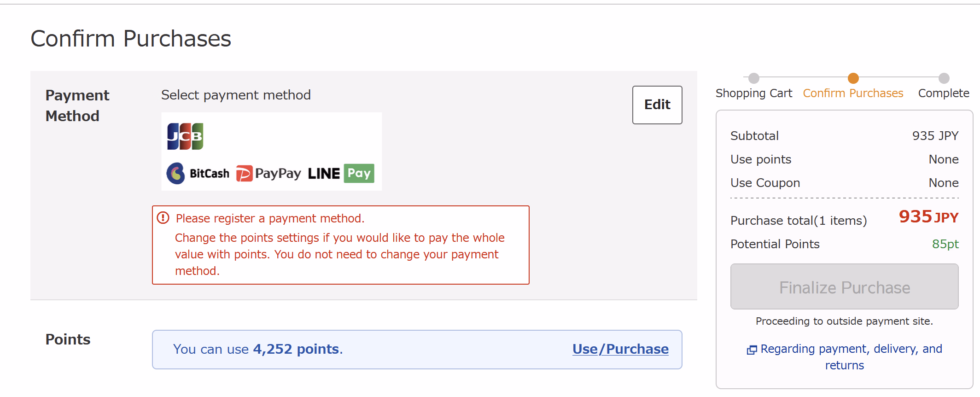Viewport: 980px width, 397px height.
Task: Click the Finalize Purchase button
Action: click(845, 286)
